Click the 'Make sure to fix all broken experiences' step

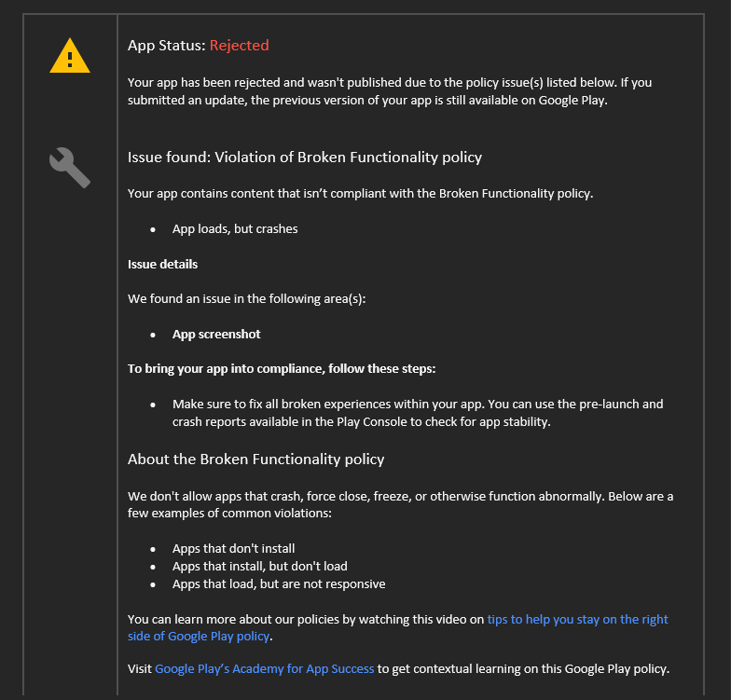coord(418,413)
